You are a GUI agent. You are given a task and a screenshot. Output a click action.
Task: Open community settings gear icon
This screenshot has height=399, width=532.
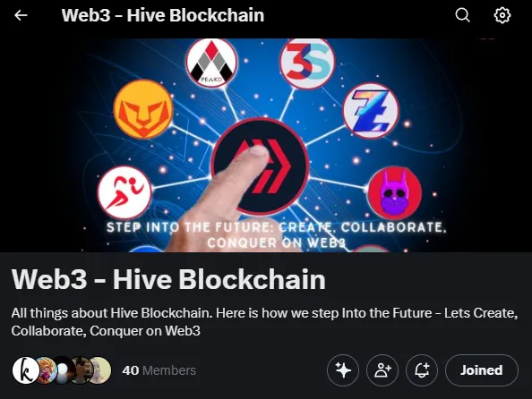[502, 15]
